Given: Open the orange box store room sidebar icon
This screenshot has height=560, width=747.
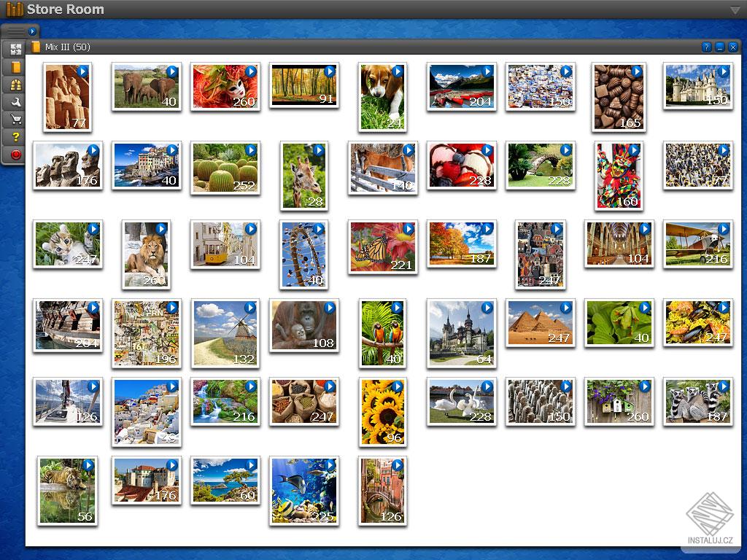Looking at the screenshot, I should [x=16, y=66].
